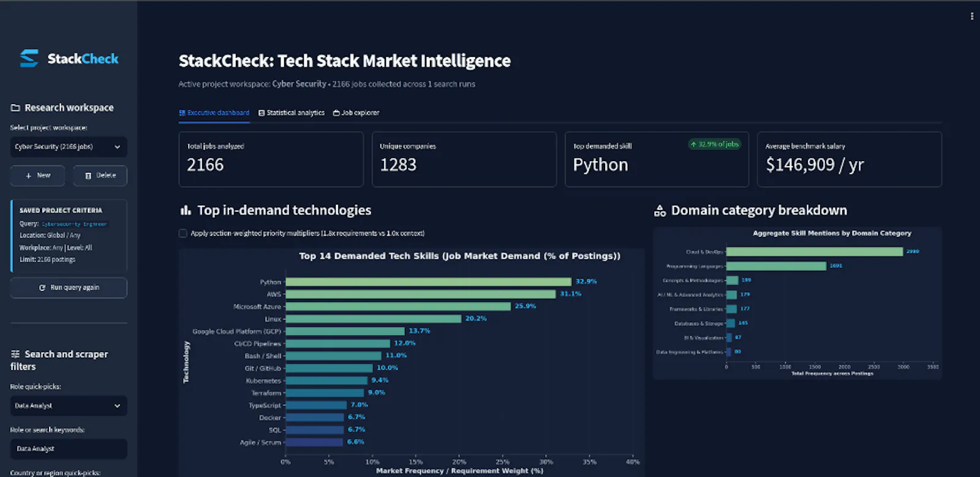Click the folder icon beside Research workspace
Screen dimensions: 980x477
[15, 108]
